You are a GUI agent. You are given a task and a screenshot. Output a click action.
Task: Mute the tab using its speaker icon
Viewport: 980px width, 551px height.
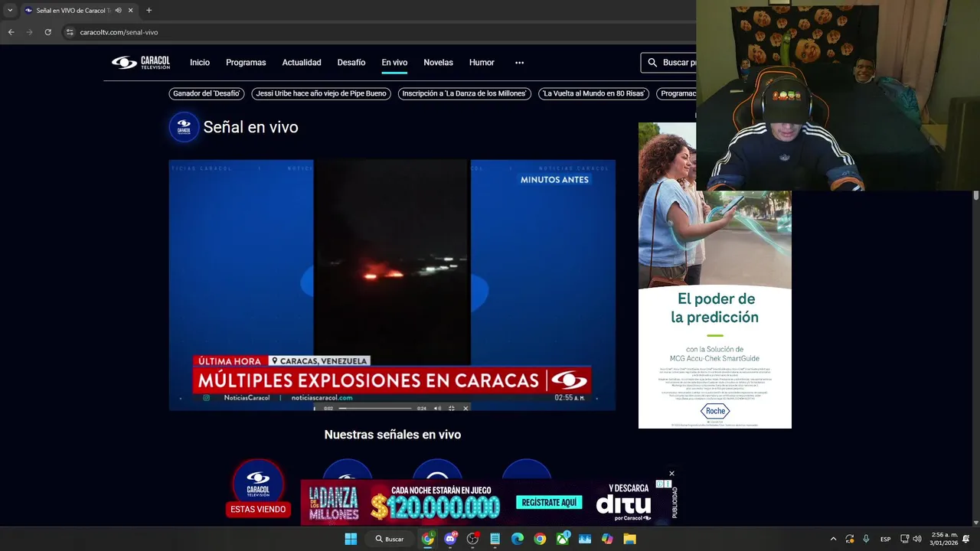(x=118, y=10)
